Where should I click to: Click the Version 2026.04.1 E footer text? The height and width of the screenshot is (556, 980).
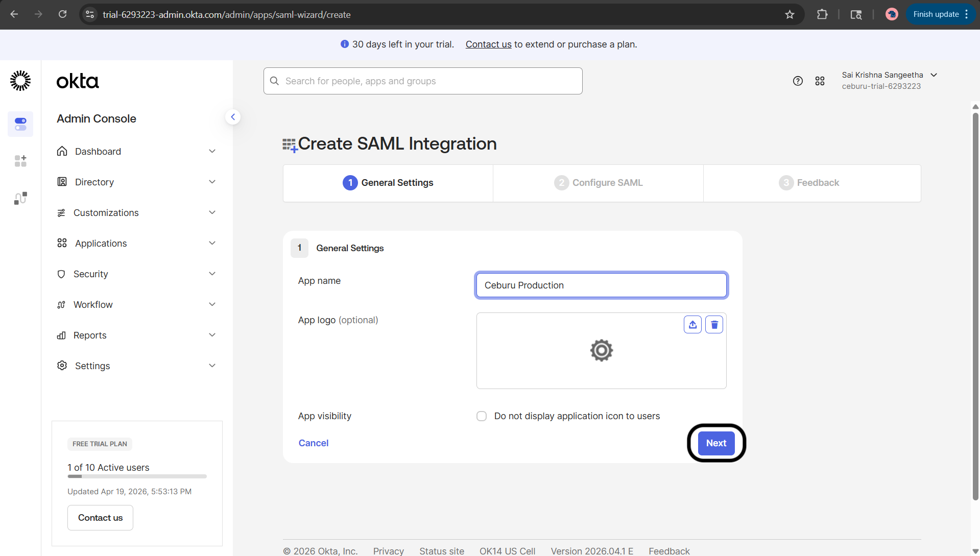click(592, 551)
